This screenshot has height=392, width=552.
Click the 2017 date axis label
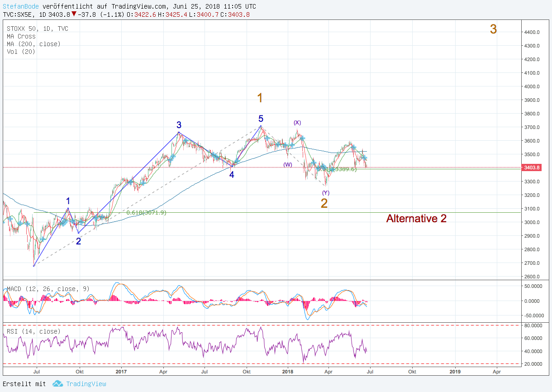pyautogui.click(x=122, y=372)
